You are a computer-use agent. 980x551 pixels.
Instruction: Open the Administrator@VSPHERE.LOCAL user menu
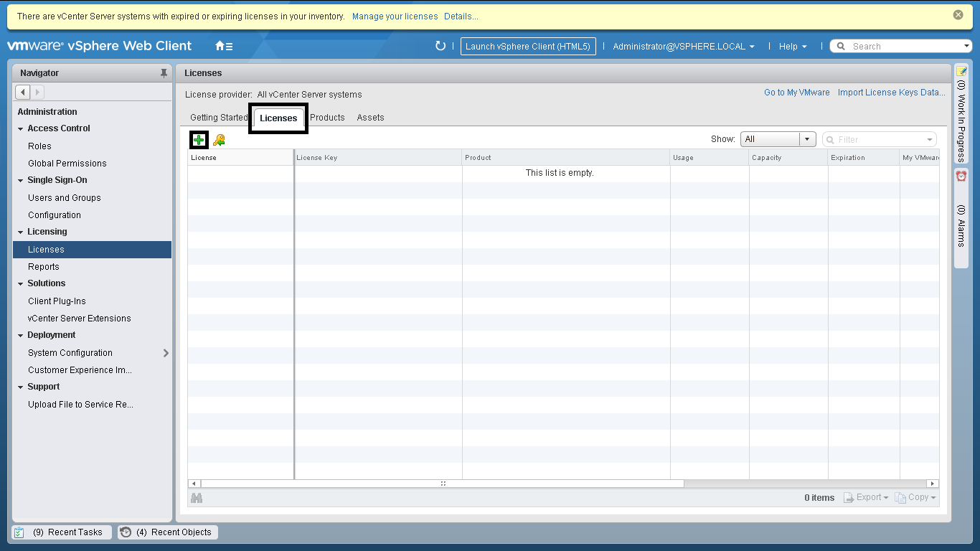[x=683, y=46]
